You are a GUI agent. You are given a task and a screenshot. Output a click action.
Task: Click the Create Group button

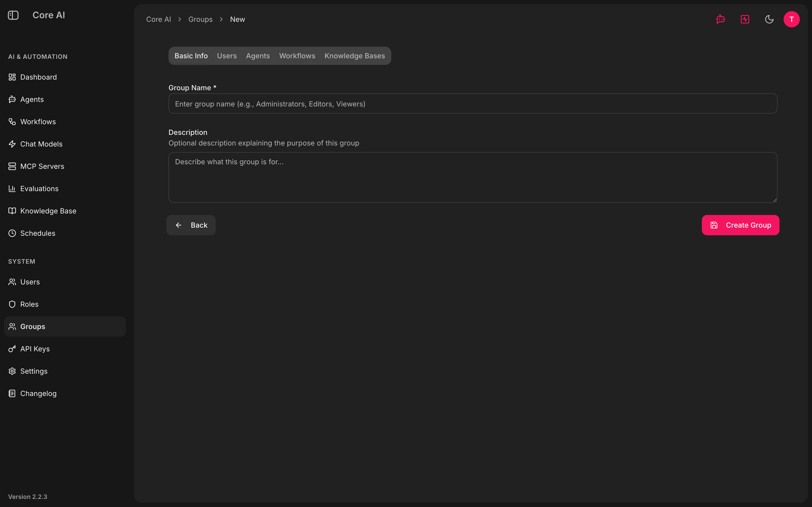pyautogui.click(x=740, y=225)
